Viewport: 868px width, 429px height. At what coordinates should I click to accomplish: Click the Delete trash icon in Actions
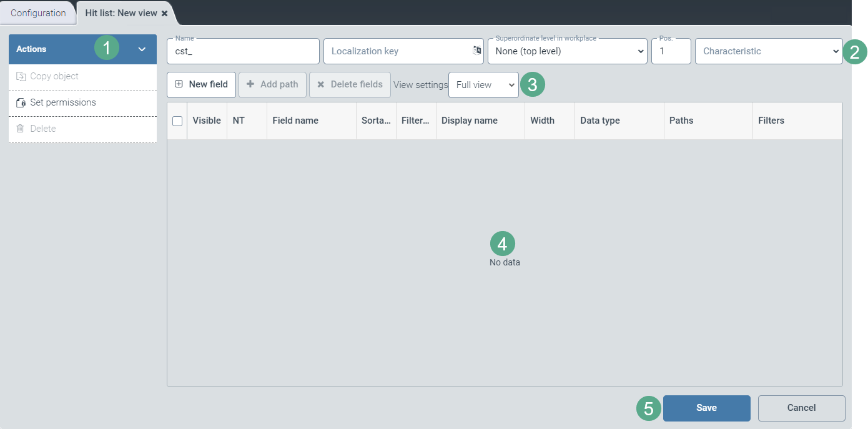tap(20, 129)
